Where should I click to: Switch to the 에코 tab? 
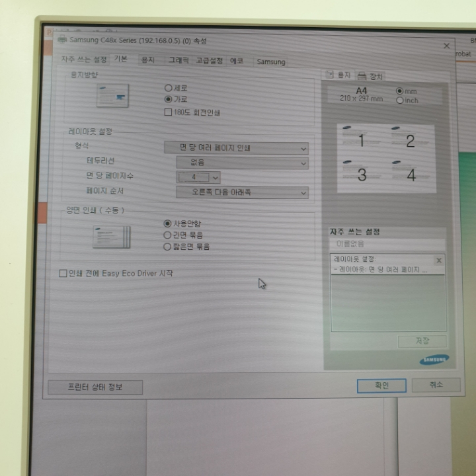click(237, 61)
